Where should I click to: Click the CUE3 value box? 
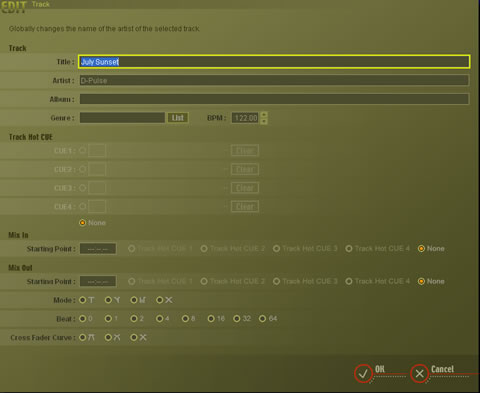(x=97, y=188)
